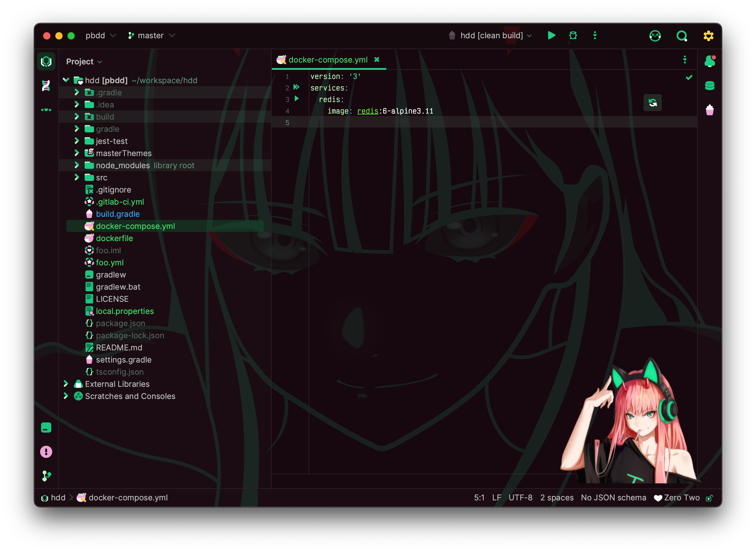Start a search with the magnifier icon
Screen dimensions: 756x552
coord(682,36)
